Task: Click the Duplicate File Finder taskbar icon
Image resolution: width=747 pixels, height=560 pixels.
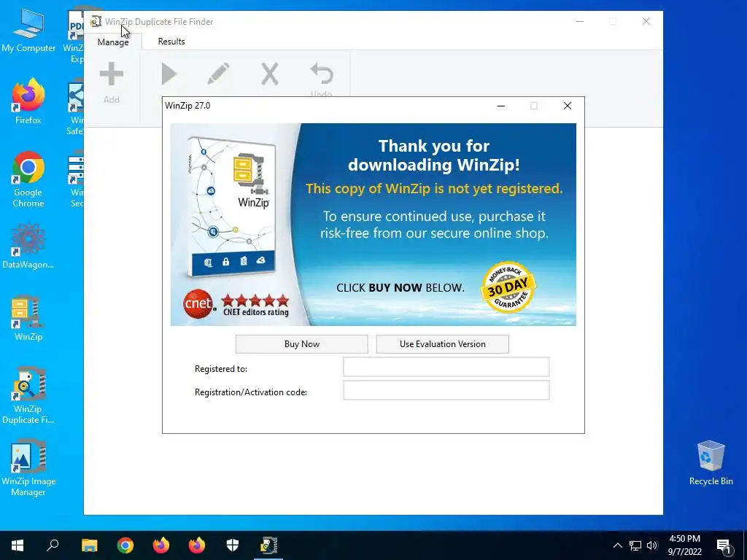Action: click(268, 545)
